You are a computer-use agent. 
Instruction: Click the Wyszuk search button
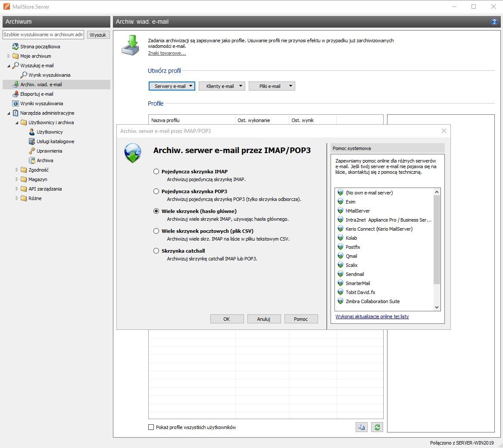coord(98,34)
